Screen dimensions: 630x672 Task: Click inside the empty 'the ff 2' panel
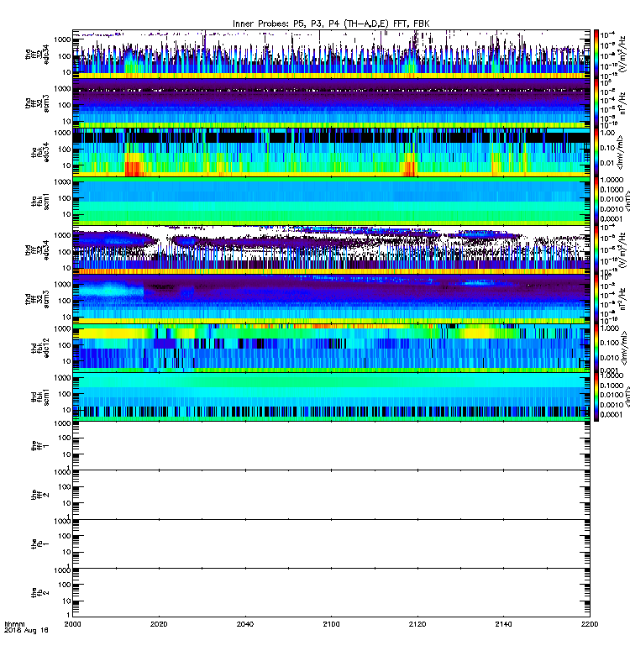pyautogui.click(x=331, y=495)
